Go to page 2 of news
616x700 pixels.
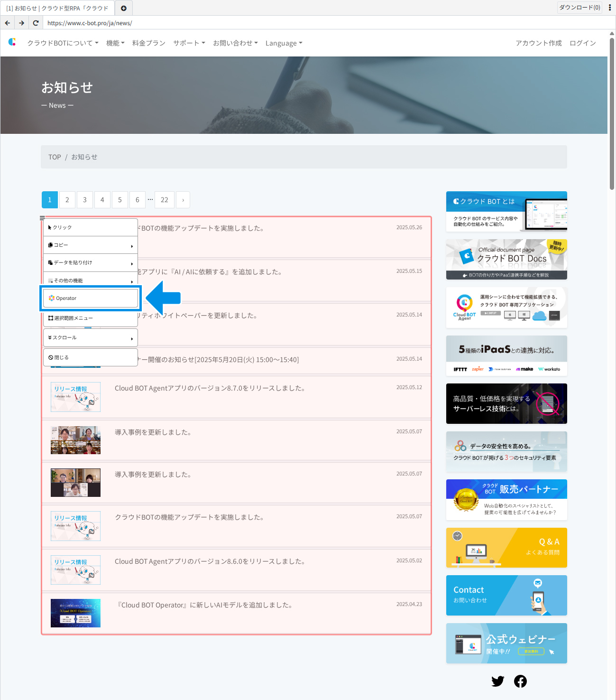67,200
